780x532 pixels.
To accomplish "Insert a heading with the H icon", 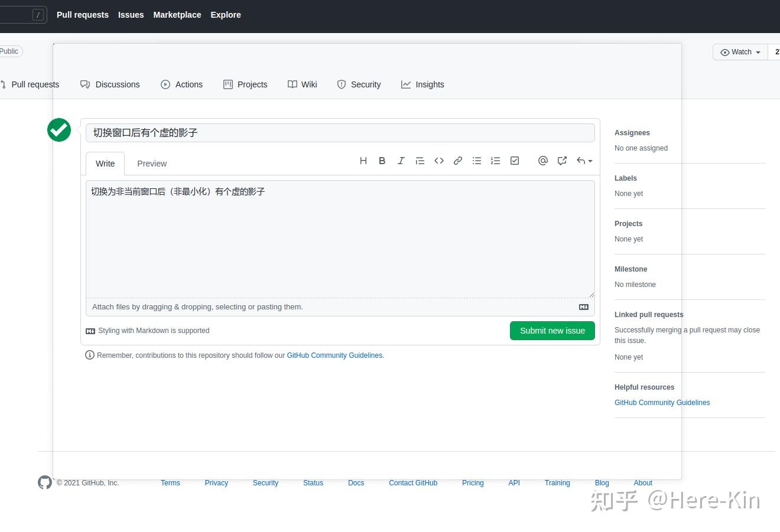I will pyautogui.click(x=363, y=161).
